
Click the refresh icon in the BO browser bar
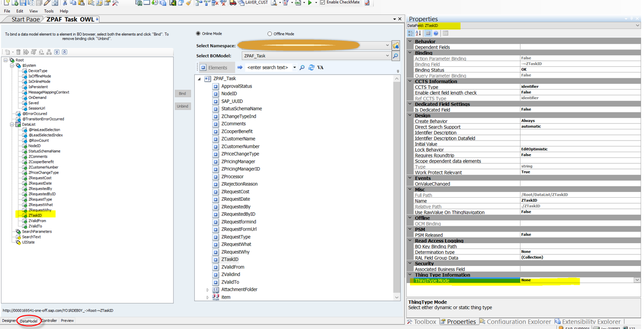tap(311, 68)
